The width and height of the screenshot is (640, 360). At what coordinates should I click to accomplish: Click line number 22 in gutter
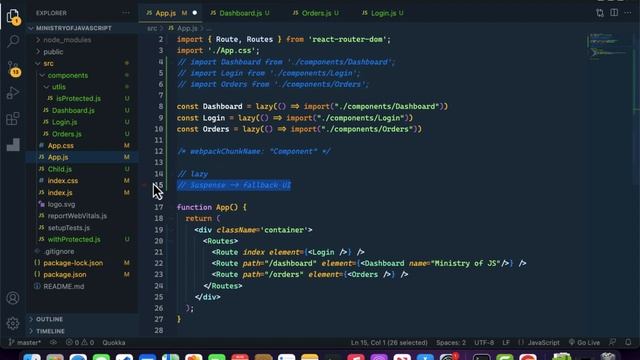(x=159, y=263)
